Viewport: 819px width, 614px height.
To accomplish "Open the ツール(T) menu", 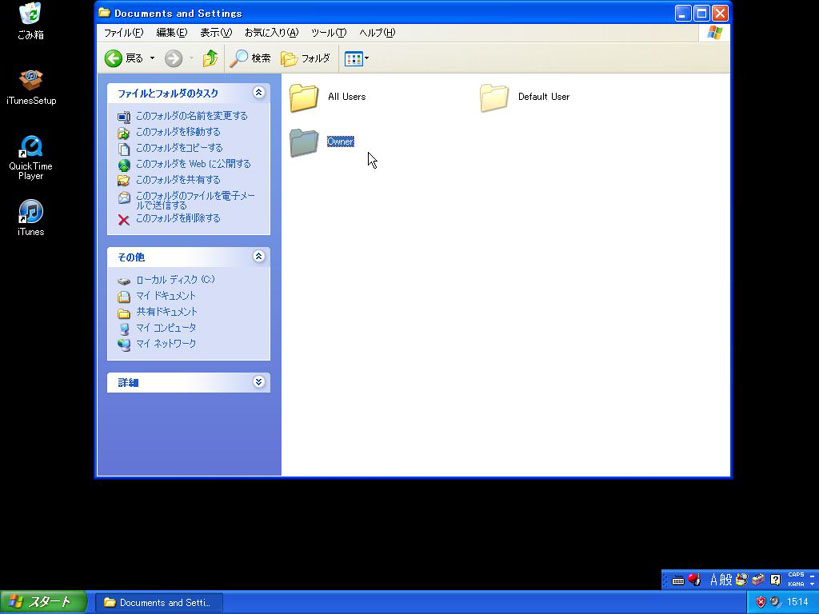I will point(329,32).
